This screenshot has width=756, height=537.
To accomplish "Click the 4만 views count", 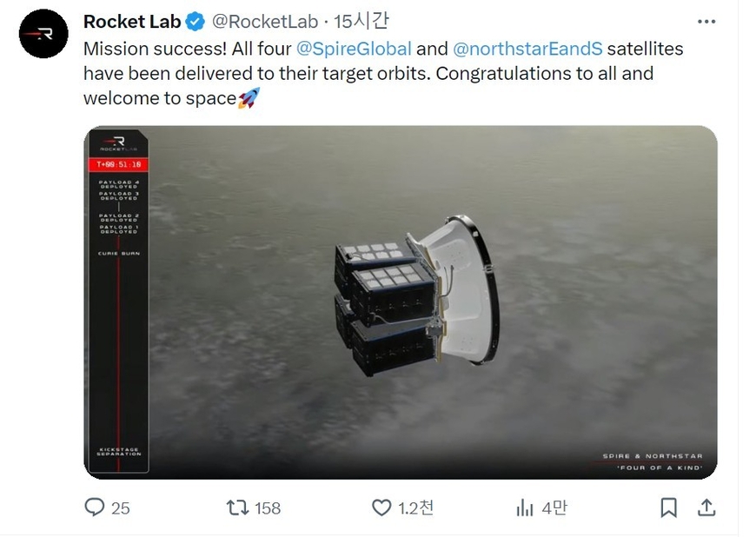I will pyautogui.click(x=554, y=507).
